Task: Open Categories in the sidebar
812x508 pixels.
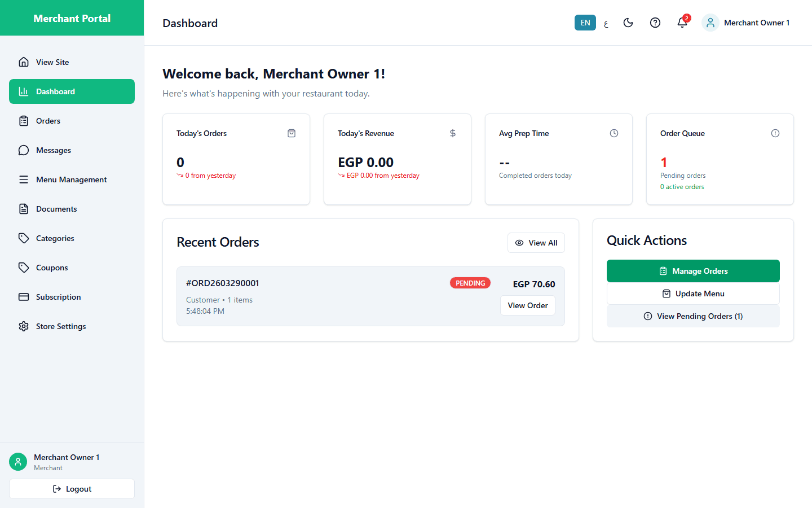Action: tap(72, 238)
